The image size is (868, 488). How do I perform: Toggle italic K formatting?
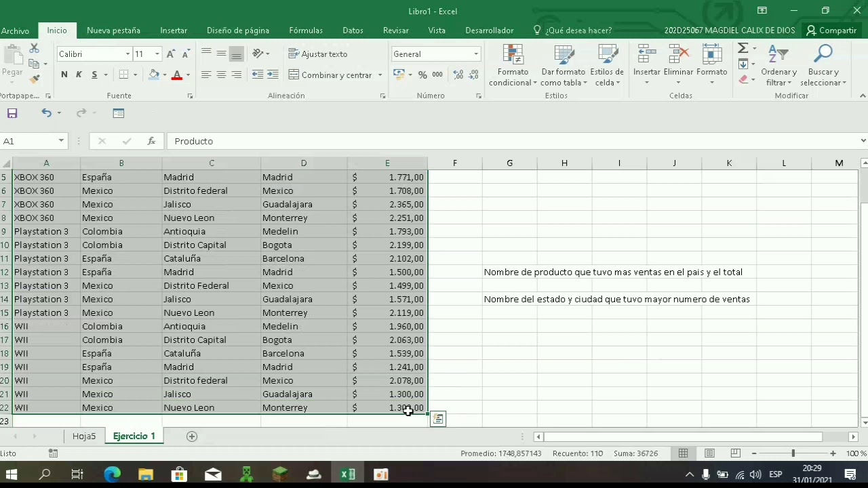pos(79,75)
